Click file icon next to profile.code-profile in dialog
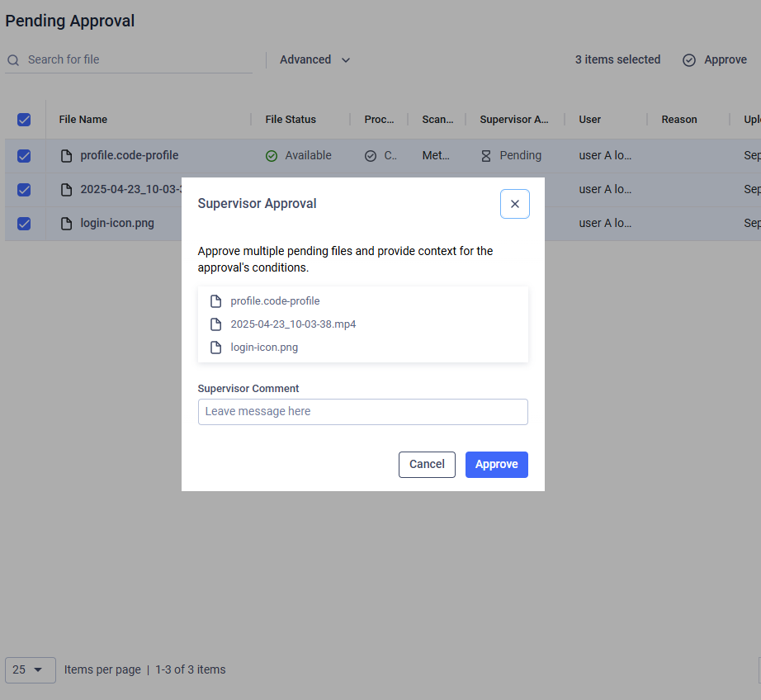 216,301
